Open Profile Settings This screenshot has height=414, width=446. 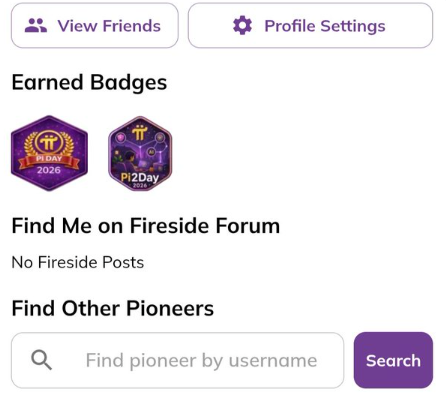310,25
